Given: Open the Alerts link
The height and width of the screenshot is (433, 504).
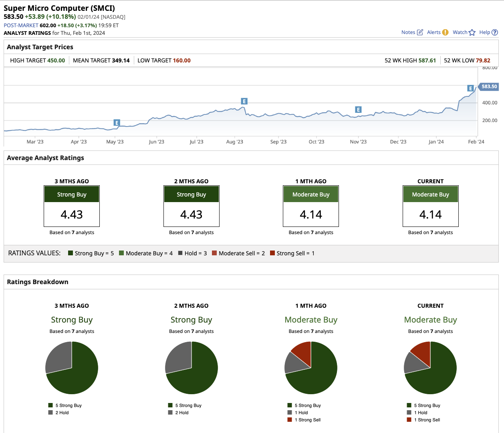Looking at the screenshot, I should (433, 32).
